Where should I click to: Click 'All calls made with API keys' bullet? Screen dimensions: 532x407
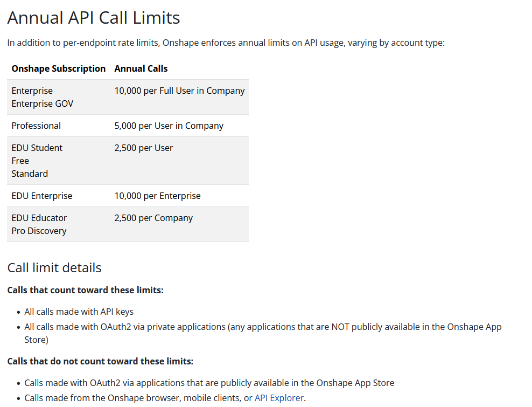pyautogui.click(x=79, y=312)
